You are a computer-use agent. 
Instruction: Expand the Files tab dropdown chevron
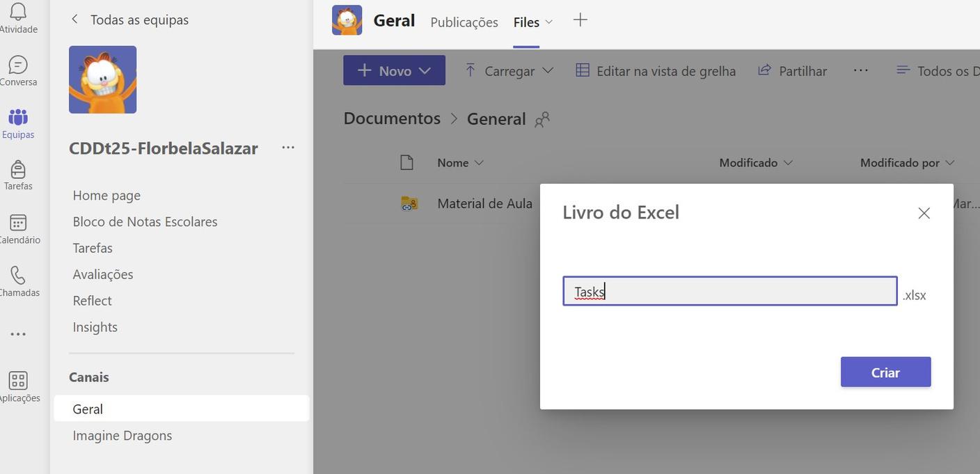tap(548, 22)
